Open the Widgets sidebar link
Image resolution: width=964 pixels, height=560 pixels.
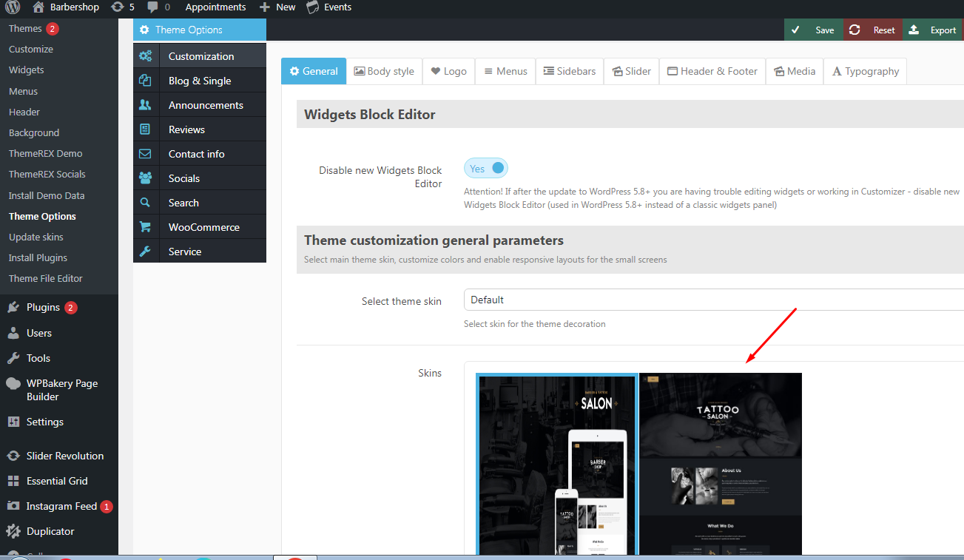click(x=27, y=70)
